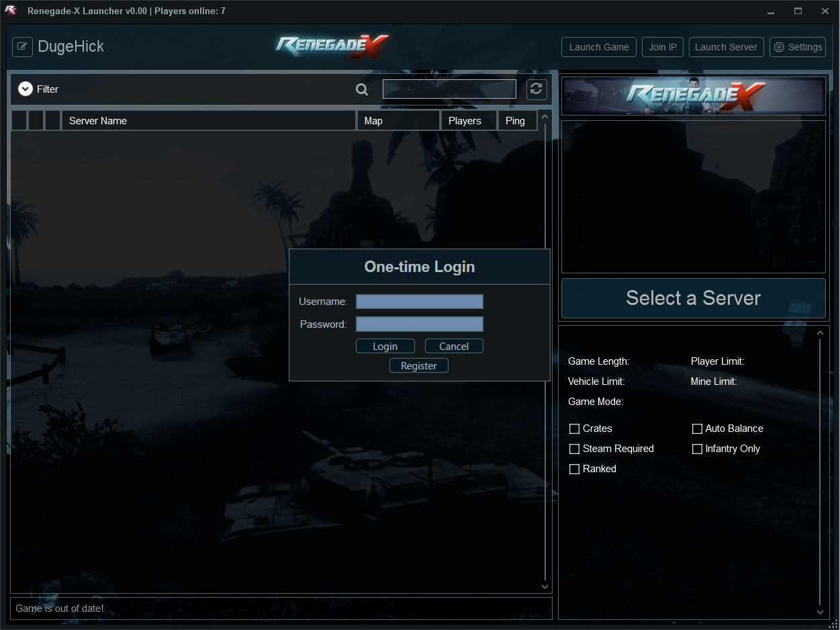Click the Renegade-X app icon in title bar

pyautogui.click(x=11, y=11)
